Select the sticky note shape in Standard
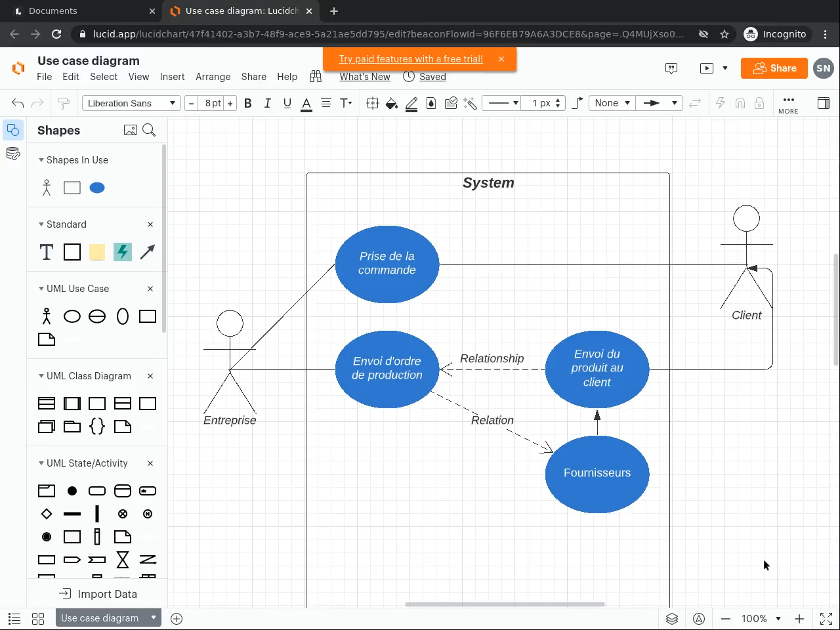 click(97, 252)
